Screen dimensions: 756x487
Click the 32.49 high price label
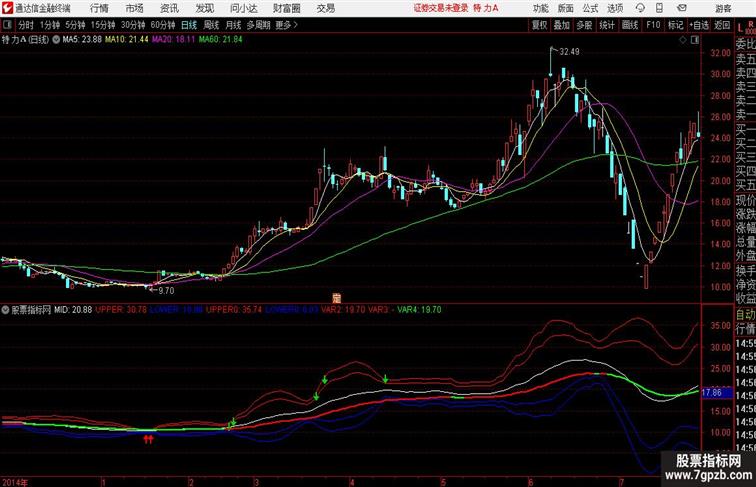coord(569,52)
